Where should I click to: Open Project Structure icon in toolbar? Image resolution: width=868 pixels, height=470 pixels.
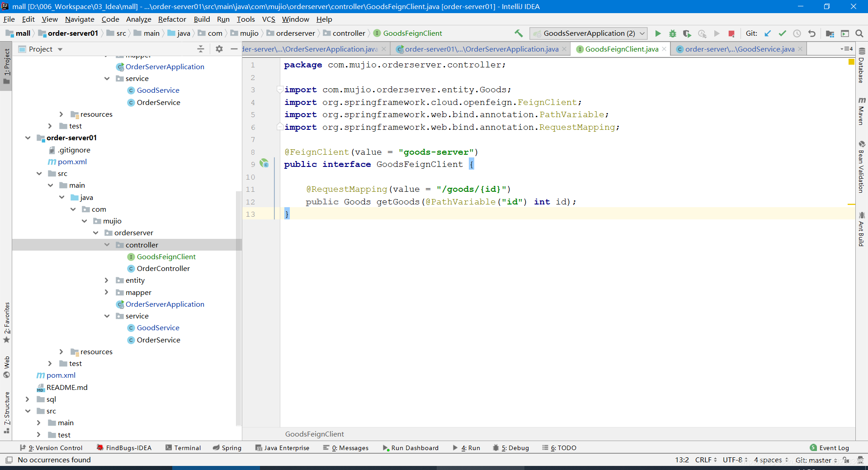pyautogui.click(x=830, y=33)
